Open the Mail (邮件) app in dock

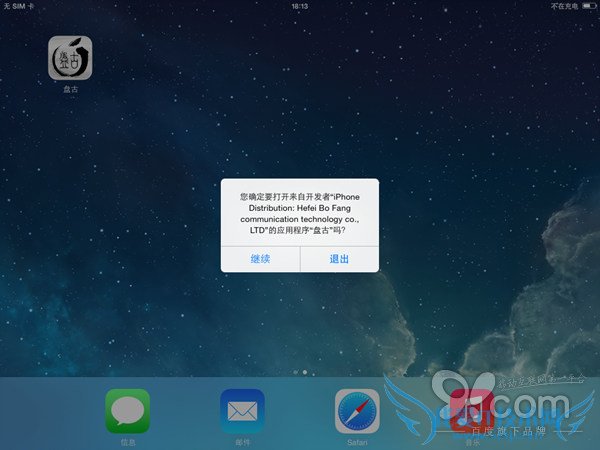point(242,411)
